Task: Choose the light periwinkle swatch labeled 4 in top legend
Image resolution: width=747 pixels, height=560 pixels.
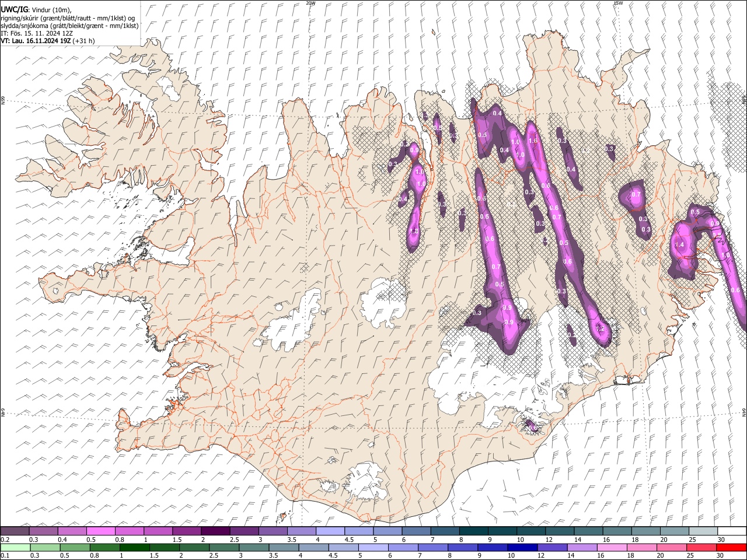Action: (x=330, y=531)
